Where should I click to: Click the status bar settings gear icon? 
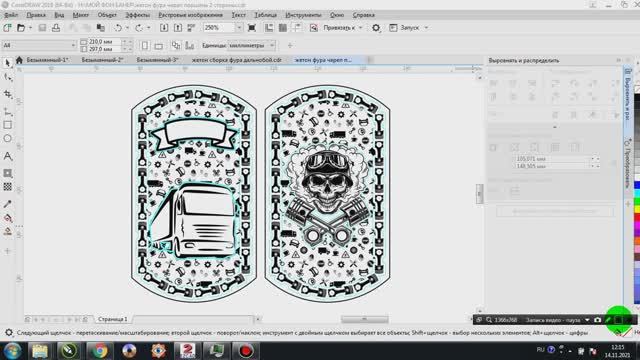[x=9, y=333]
